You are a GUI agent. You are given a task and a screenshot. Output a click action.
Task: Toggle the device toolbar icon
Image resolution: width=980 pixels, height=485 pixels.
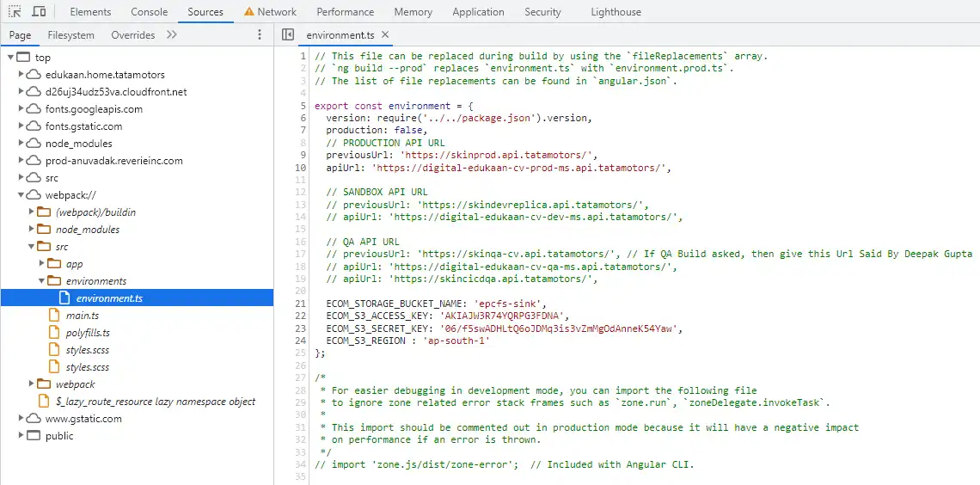(x=40, y=12)
